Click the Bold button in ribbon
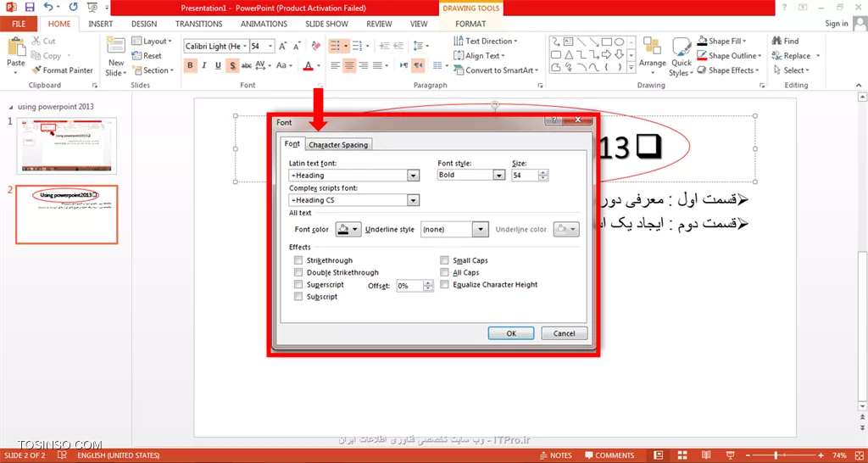Image resolution: width=868 pixels, height=463 pixels. click(191, 66)
